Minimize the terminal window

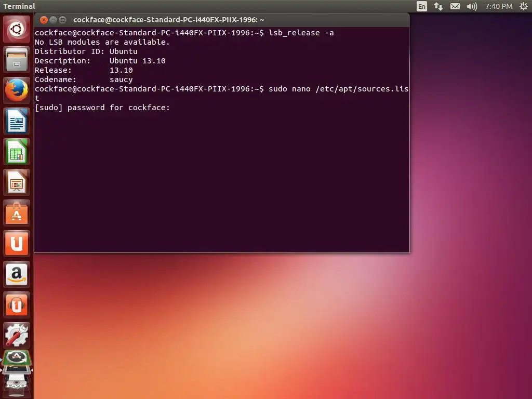[53, 20]
